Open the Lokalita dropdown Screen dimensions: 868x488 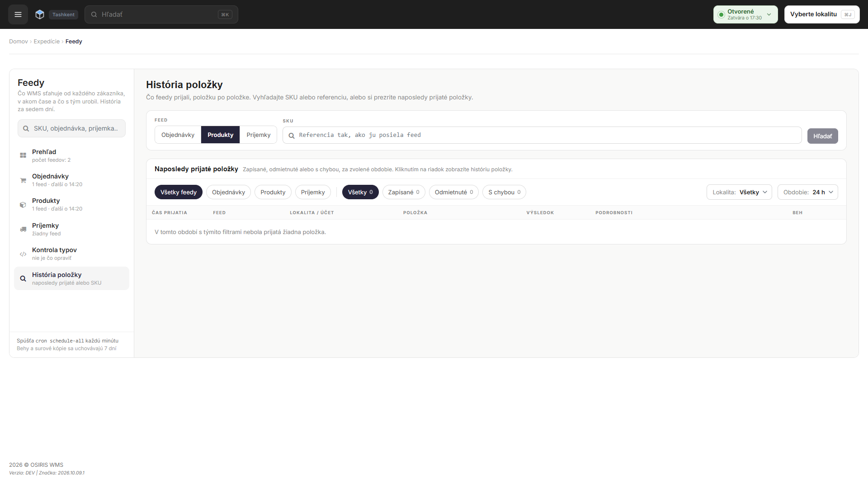(739, 192)
